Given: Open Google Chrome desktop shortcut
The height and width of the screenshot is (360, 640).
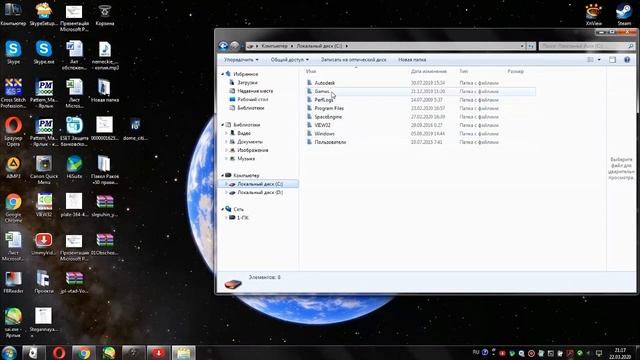Looking at the screenshot, I should tap(13, 207).
